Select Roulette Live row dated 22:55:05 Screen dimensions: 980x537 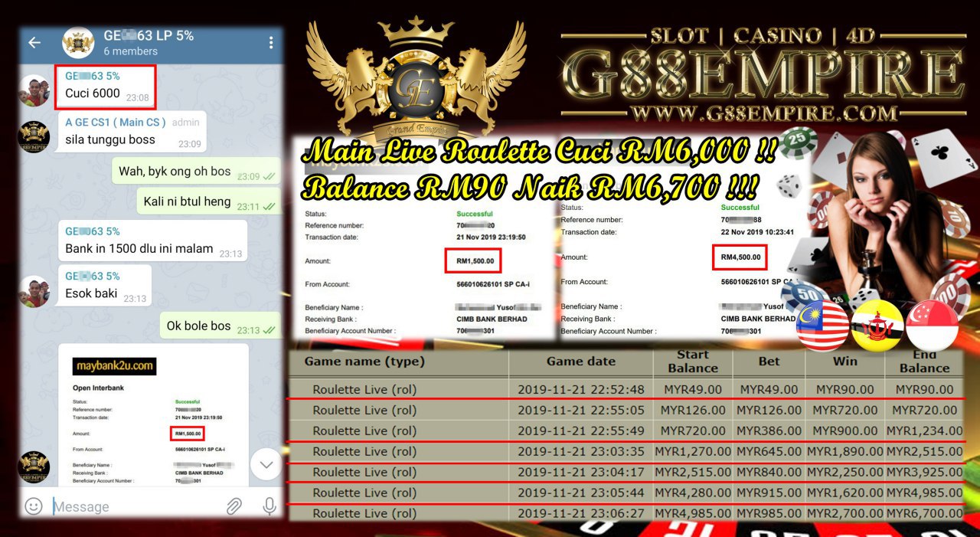626,410
